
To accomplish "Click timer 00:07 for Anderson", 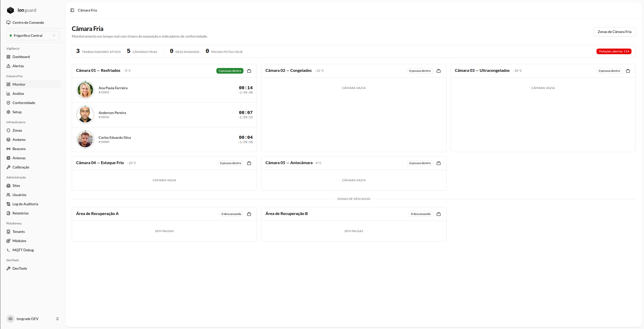I will pyautogui.click(x=246, y=112).
